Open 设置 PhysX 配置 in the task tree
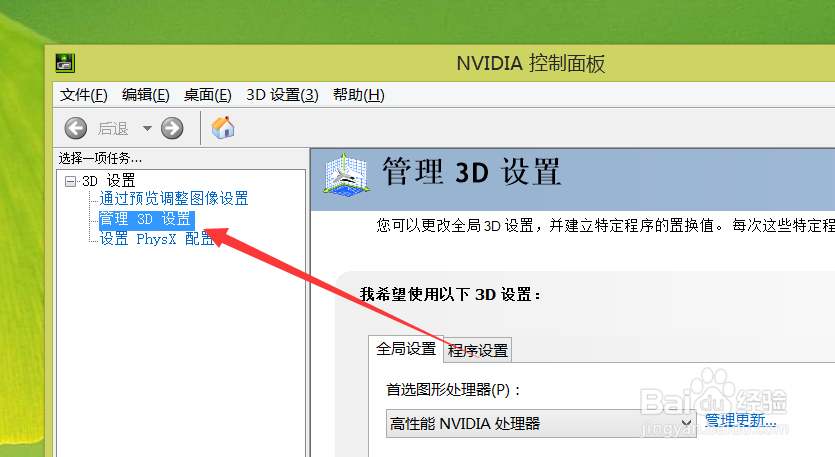The image size is (835, 457). coord(157,239)
